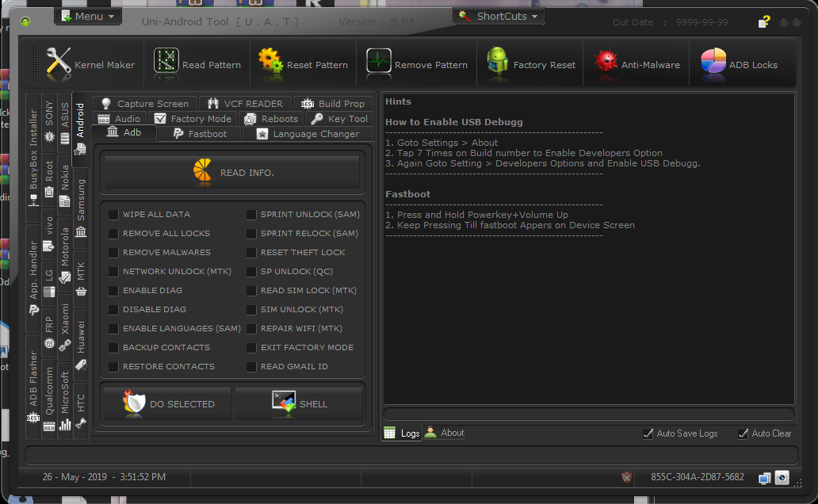Open the HTC side tab
Image resolution: width=818 pixels, height=504 pixels.
tap(81, 411)
